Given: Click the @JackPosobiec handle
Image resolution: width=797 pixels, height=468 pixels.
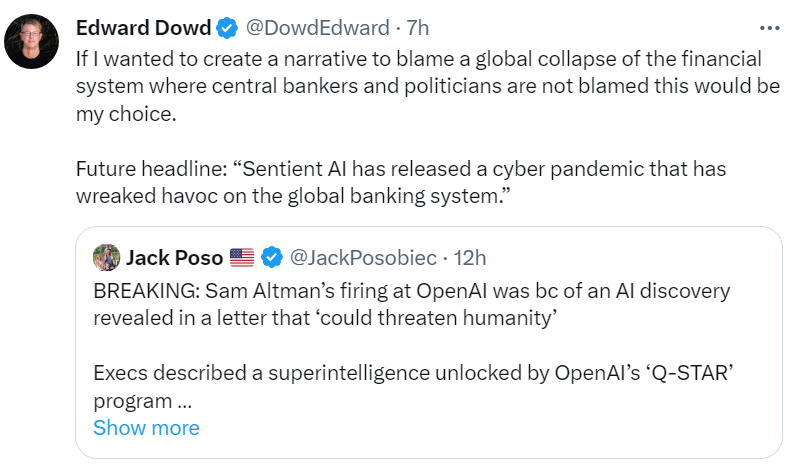Looking at the screenshot, I should pos(362,258).
